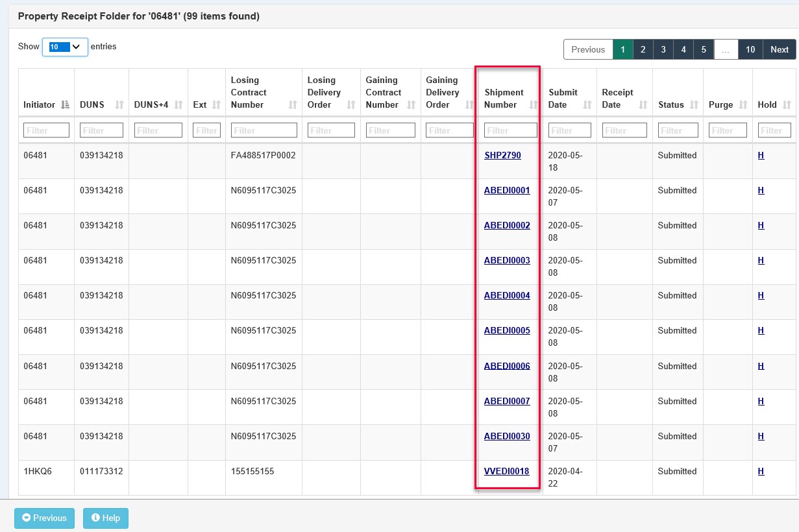Screen dimensions: 799x532
Task: Click the Shipment Number filter field
Action: coord(510,130)
